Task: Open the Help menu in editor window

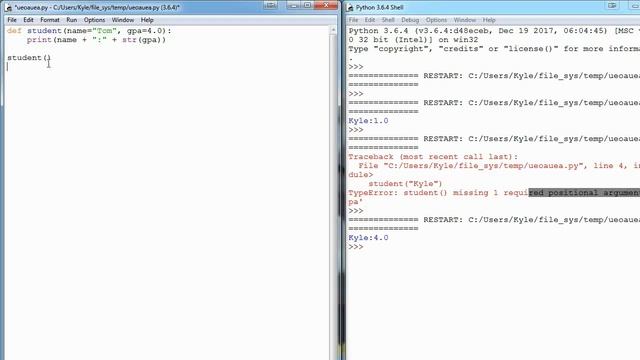Action: (147, 20)
